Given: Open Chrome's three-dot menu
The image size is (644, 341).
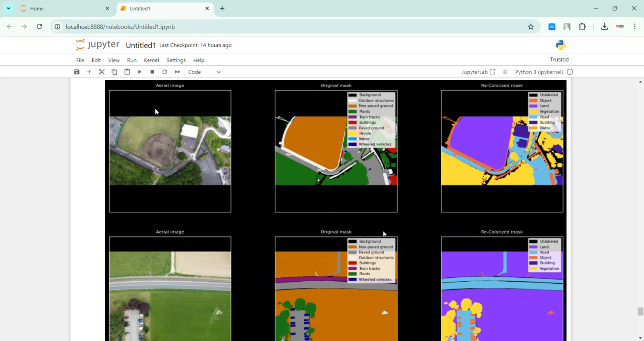Looking at the screenshot, I should point(635,27).
